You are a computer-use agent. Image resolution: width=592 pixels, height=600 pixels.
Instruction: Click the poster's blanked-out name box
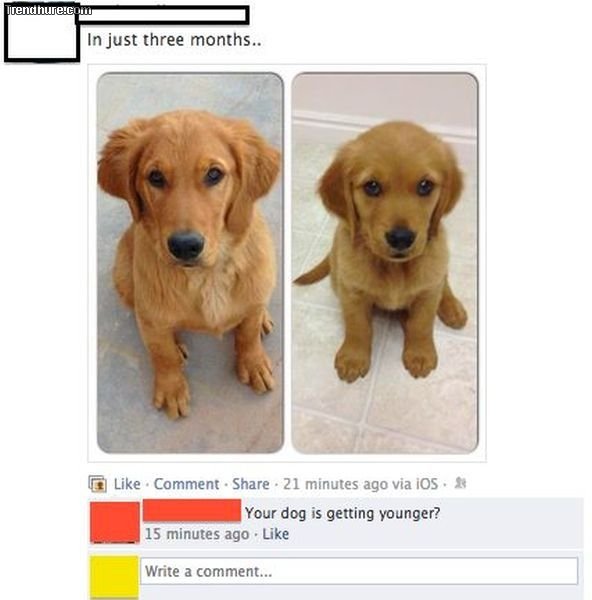tap(163, 15)
